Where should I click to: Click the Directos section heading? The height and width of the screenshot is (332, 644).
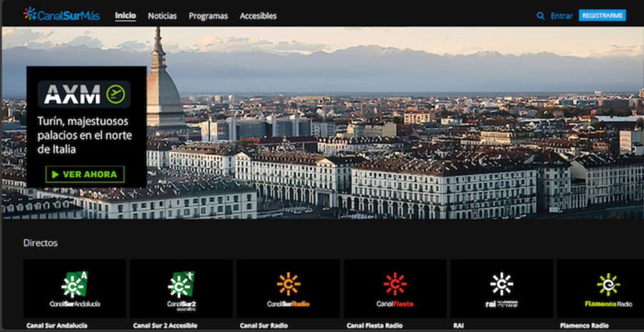[x=40, y=243]
